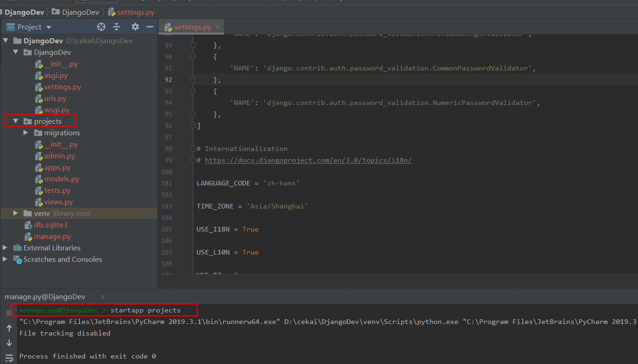The image size is (638, 364).
Task: Close the settings.py tab
Action: (x=218, y=27)
